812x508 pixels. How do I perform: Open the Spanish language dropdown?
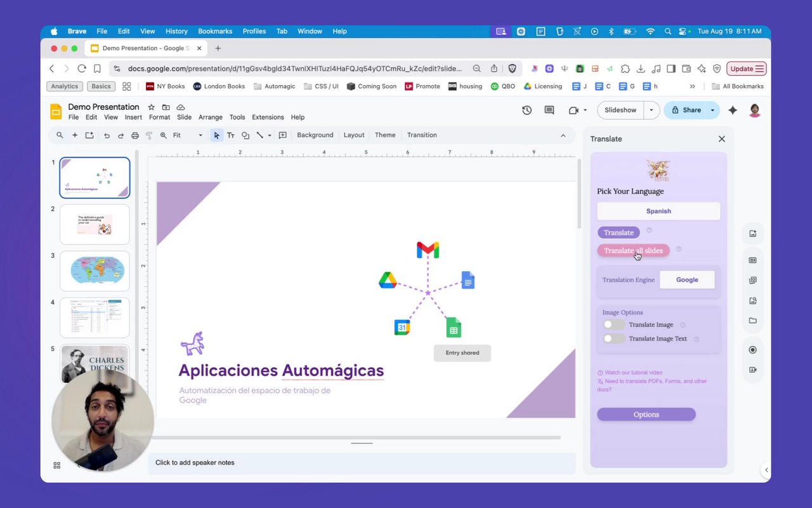[658, 211]
